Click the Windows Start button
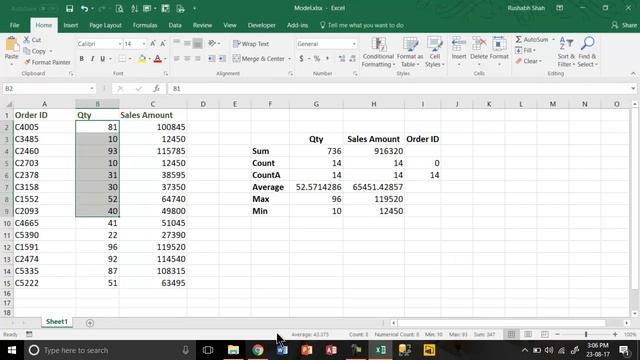Screen dimensions: 640x360 click(x=12, y=350)
